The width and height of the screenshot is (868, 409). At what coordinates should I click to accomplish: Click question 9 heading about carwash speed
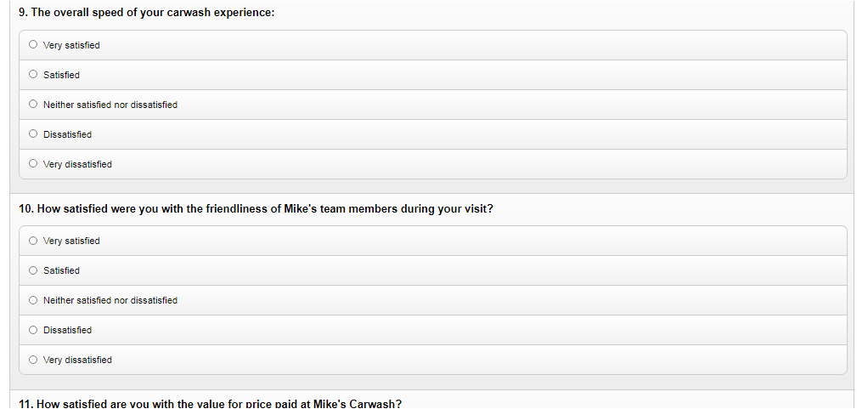(x=146, y=14)
